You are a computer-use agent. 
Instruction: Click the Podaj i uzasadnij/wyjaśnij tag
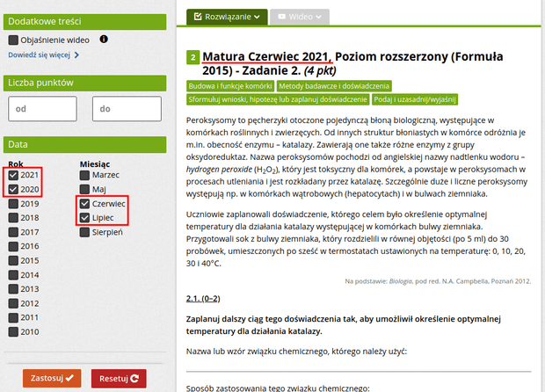click(x=415, y=99)
